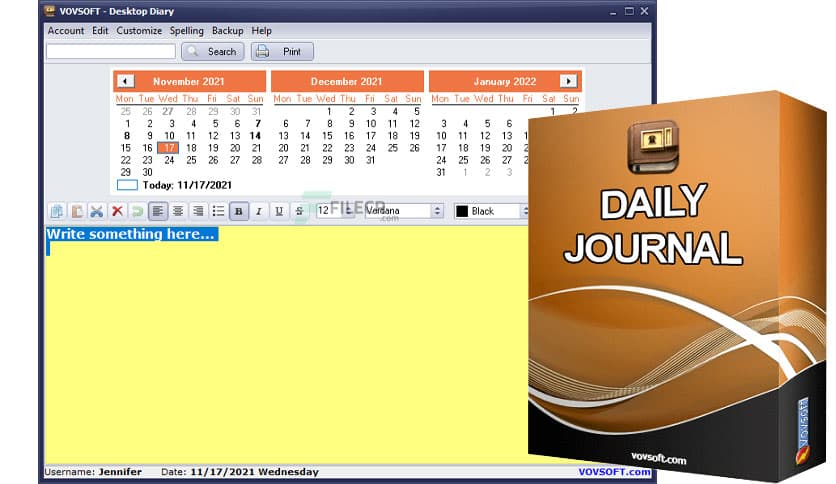Click the December 2021 month header
Screen dimensions: 836x484
[x=347, y=82]
